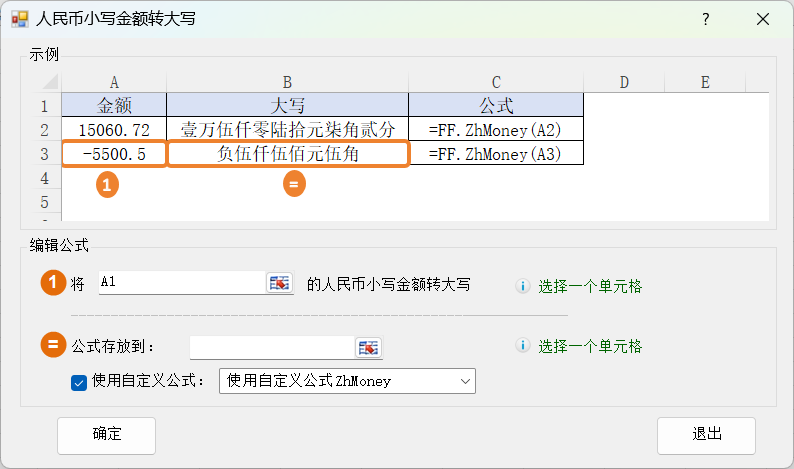The image size is (794, 469).
Task: Click the help question mark button
Action: click(705, 19)
